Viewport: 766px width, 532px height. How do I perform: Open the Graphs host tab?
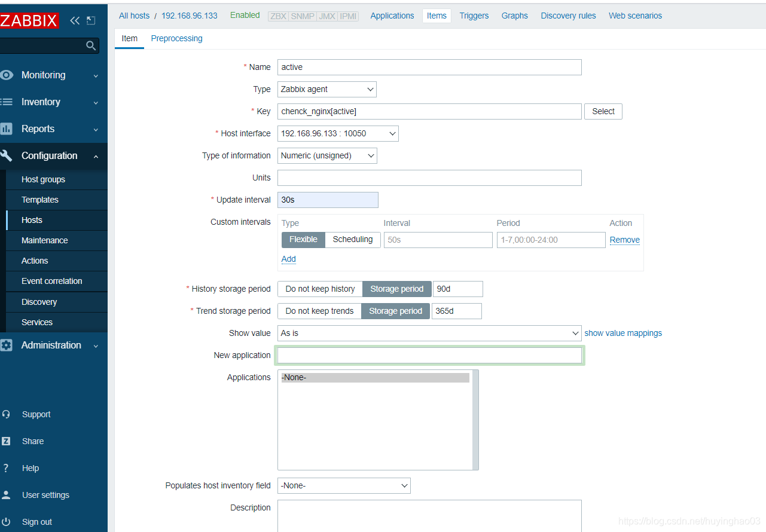click(515, 16)
